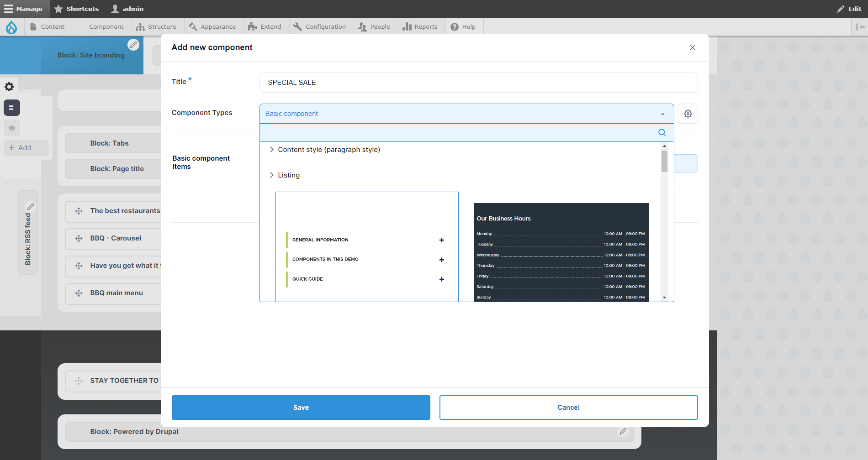Viewport: 868px width, 460px height.
Task: Expand the Listing component group
Action: point(271,175)
